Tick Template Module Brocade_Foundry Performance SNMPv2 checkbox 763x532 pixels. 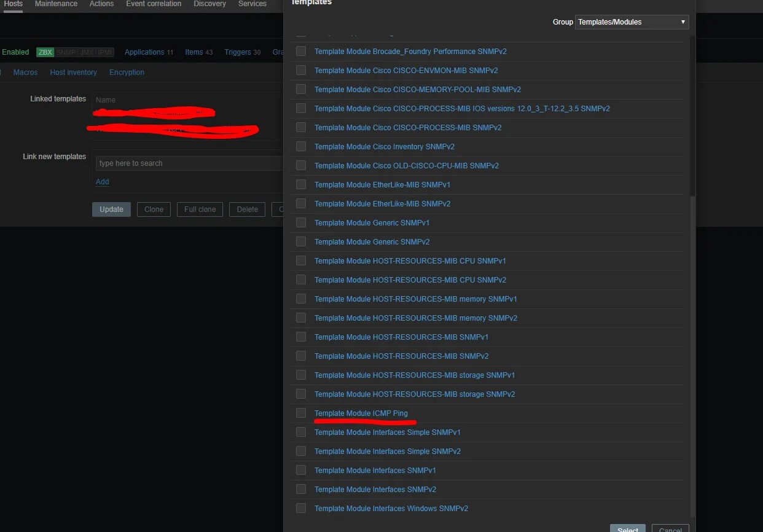click(301, 51)
